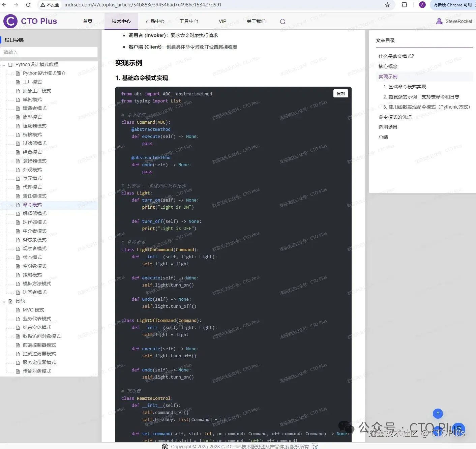Click the document icon beside MVC 模式
Image resolution: width=476 pixels, height=449 pixels.
(18, 310)
